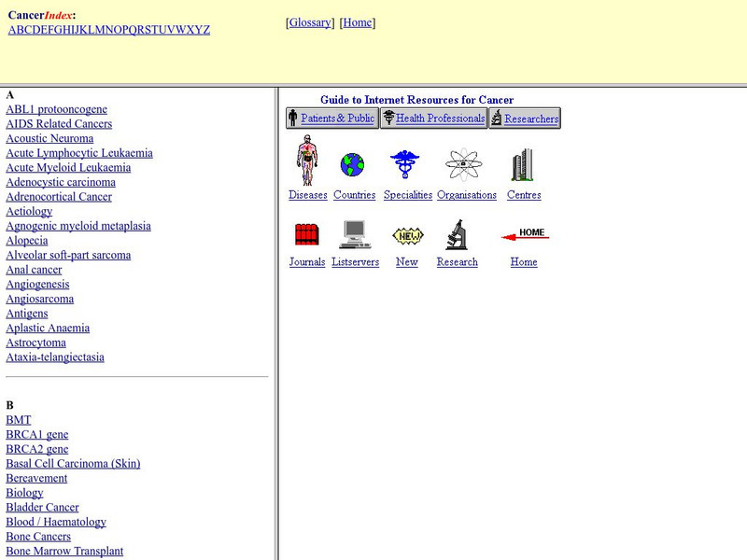Open BRCA2 gene entry
Screen dimensions: 747x560
click(37, 449)
